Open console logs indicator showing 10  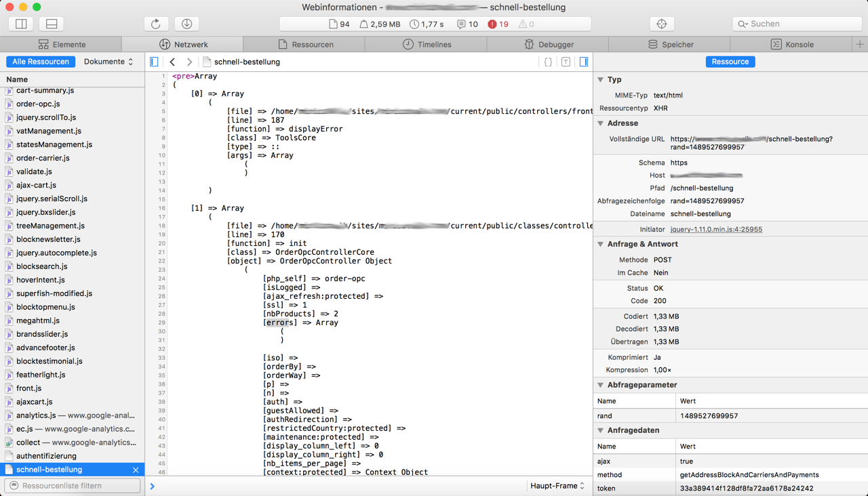point(467,24)
